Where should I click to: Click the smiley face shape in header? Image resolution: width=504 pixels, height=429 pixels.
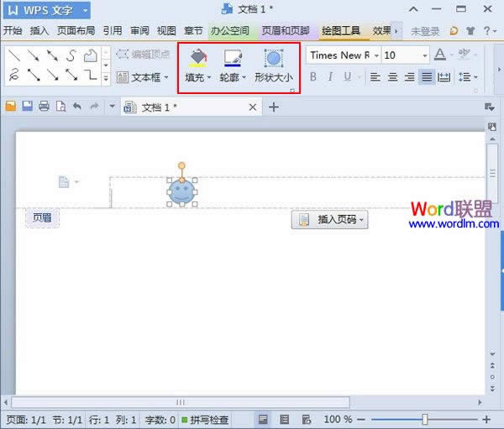point(181,191)
